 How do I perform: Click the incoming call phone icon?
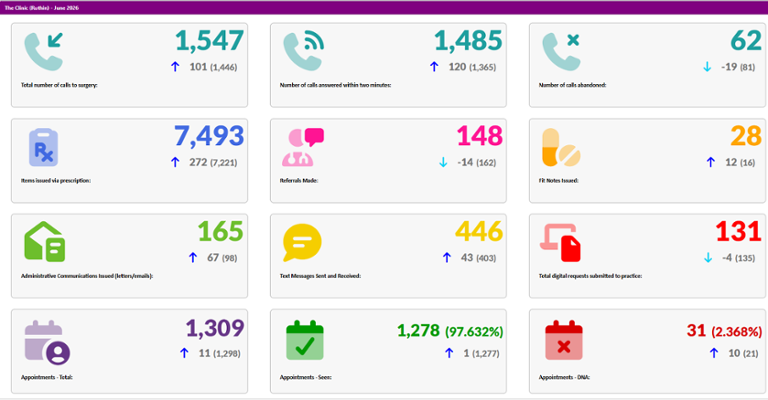(x=44, y=51)
